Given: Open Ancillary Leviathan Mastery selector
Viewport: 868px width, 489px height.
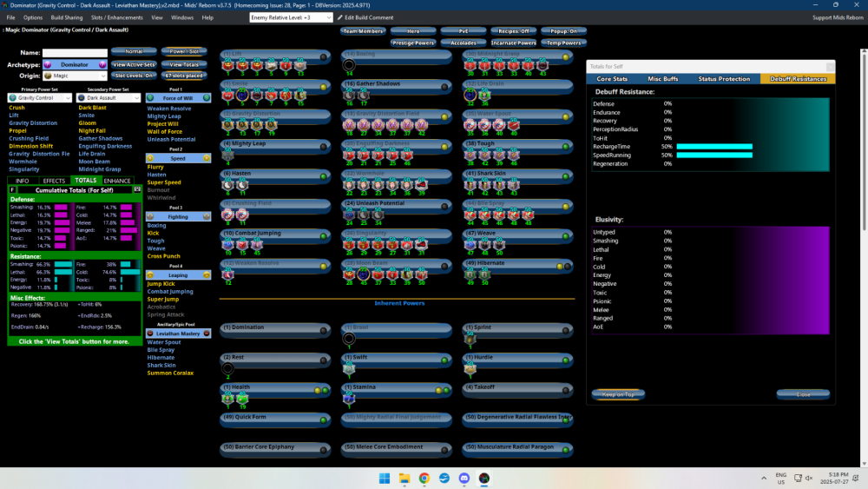Looking at the screenshot, I should [178, 334].
